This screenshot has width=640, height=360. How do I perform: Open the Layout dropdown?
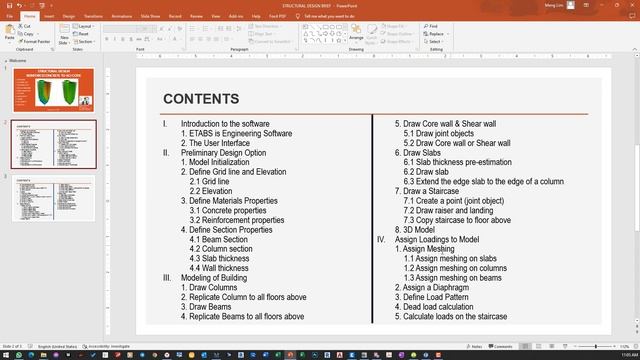[x=84, y=26]
